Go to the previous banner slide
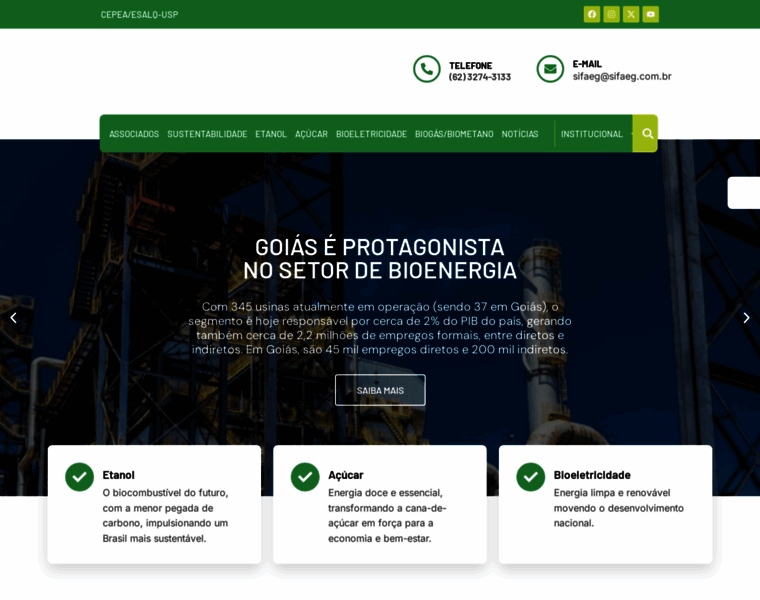 click(x=13, y=318)
